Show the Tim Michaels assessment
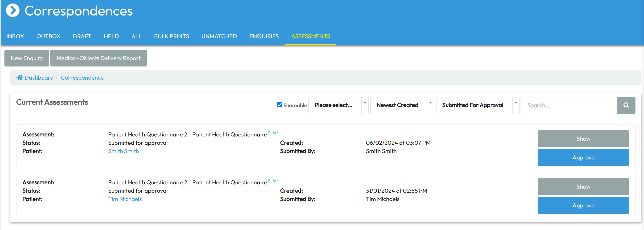 tap(583, 187)
